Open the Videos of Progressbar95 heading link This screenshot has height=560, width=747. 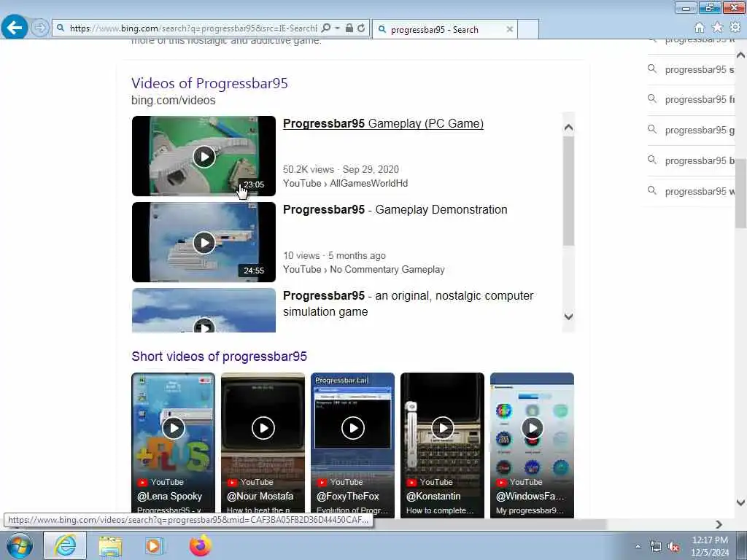tap(209, 83)
